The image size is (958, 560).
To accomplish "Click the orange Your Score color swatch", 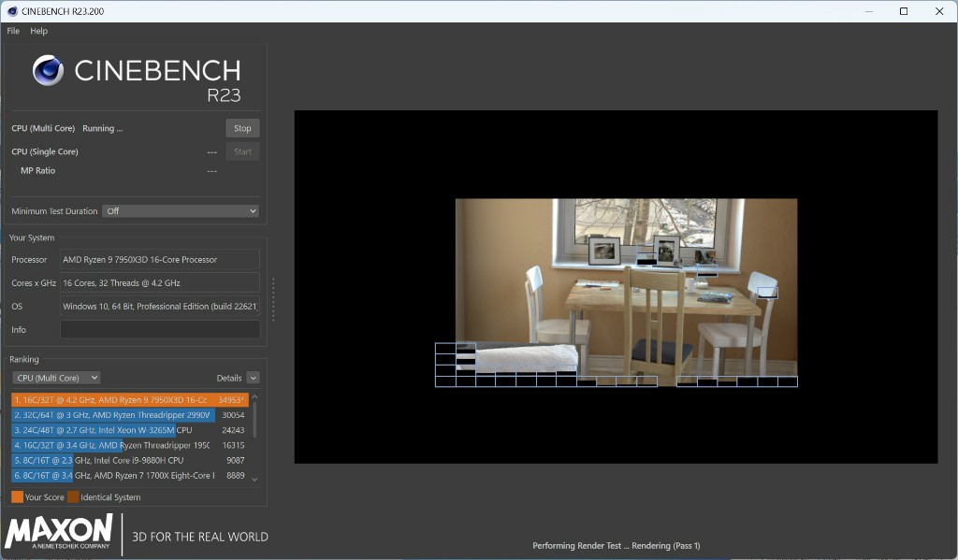I will pyautogui.click(x=17, y=497).
